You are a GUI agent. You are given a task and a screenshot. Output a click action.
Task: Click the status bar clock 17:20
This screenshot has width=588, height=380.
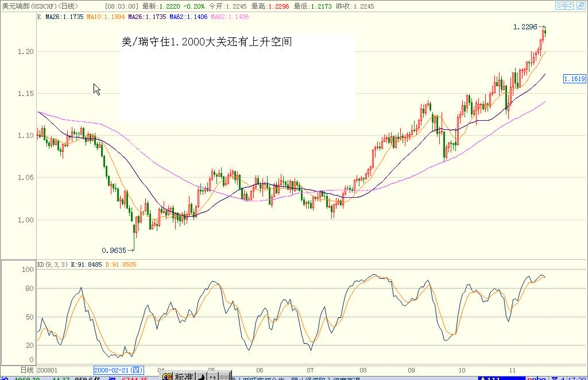click(x=578, y=378)
